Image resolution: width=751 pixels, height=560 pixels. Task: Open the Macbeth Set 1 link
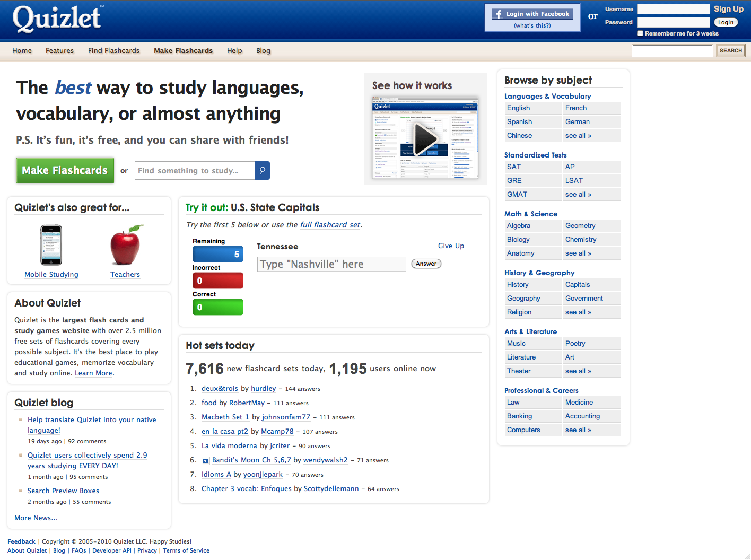(x=225, y=417)
